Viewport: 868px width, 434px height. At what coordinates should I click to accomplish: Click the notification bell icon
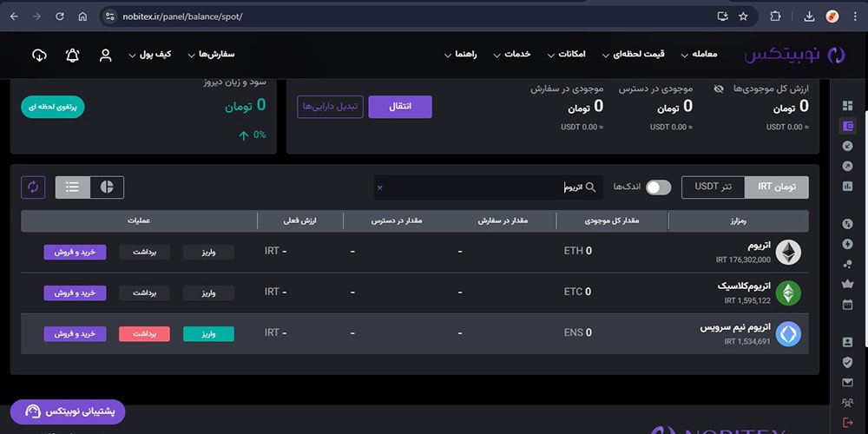click(x=73, y=55)
